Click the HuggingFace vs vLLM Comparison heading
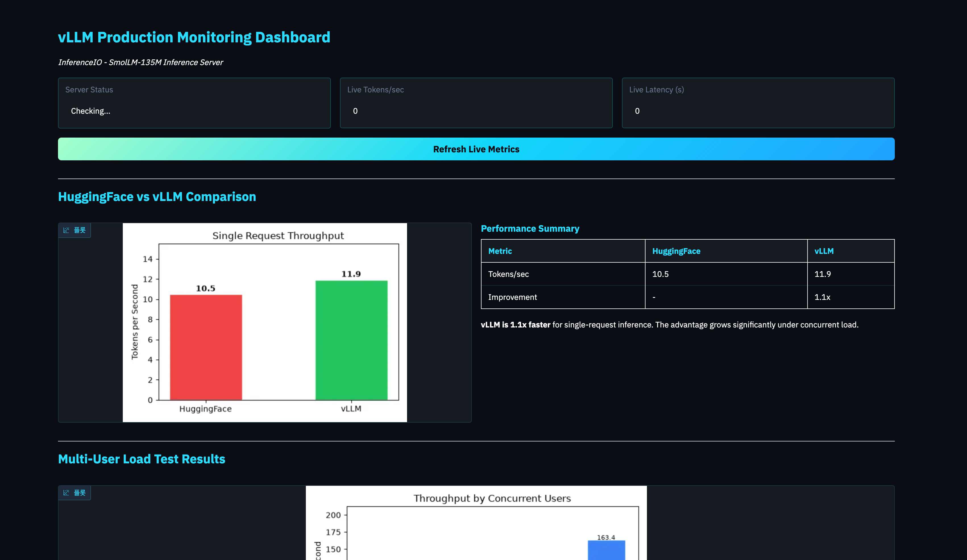This screenshot has width=967, height=560. [157, 196]
